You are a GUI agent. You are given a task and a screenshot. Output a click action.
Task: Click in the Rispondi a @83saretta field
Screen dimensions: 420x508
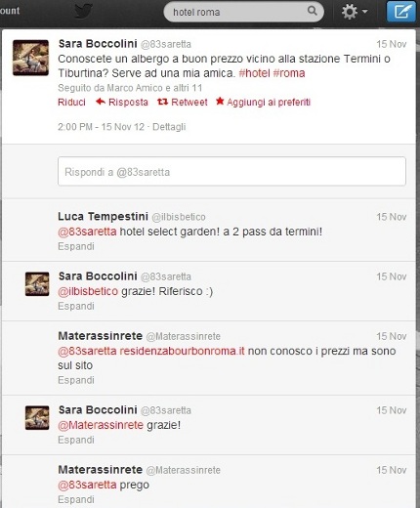click(231, 171)
